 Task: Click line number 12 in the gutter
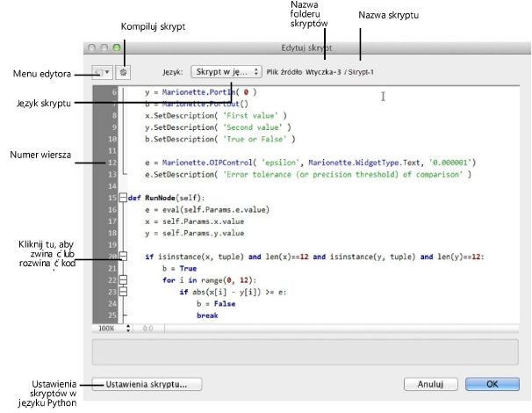point(111,163)
